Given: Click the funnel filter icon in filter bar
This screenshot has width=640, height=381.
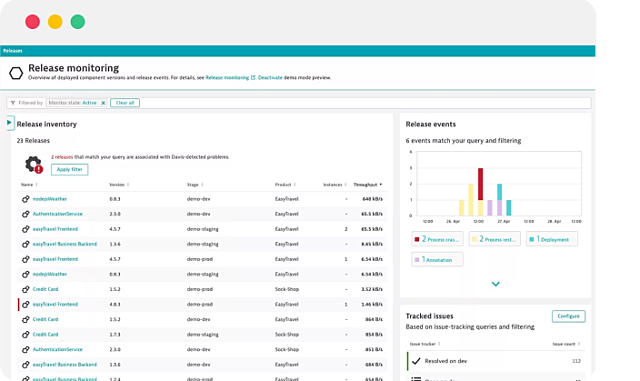Looking at the screenshot, I should click(x=13, y=103).
